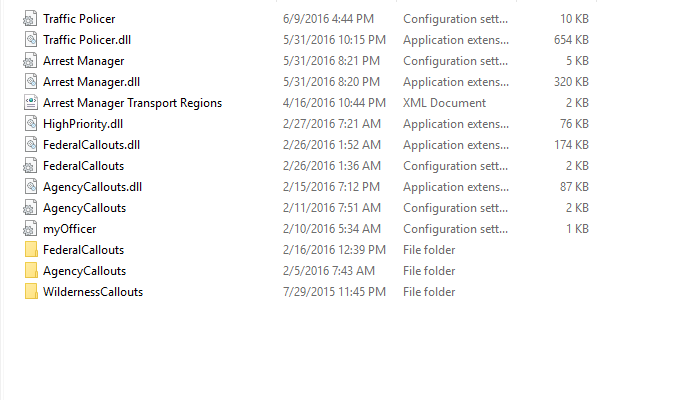
Task: Select the FederalCallouts folder icon
Action: click(31, 250)
